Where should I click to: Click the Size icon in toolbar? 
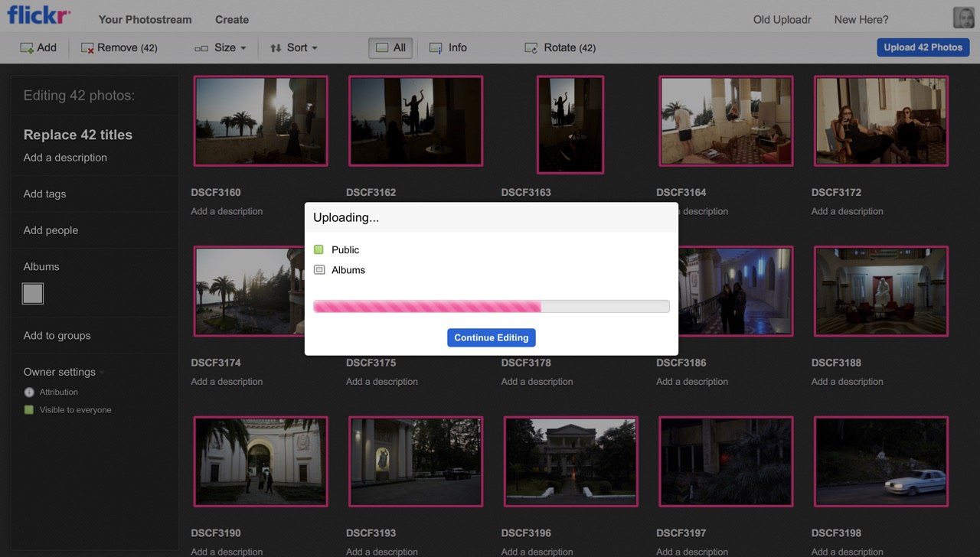(201, 48)
